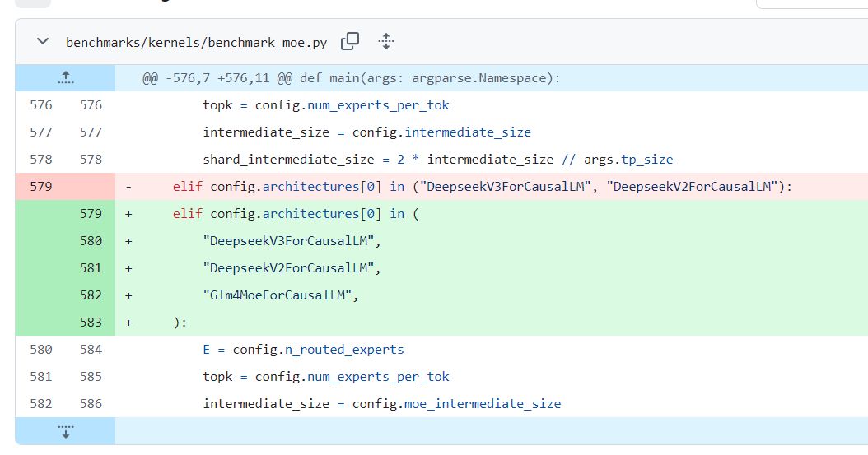Click line number 576 in new column
Screen dimensions: 868x455
pyautogui.click(x=91, y=105)
